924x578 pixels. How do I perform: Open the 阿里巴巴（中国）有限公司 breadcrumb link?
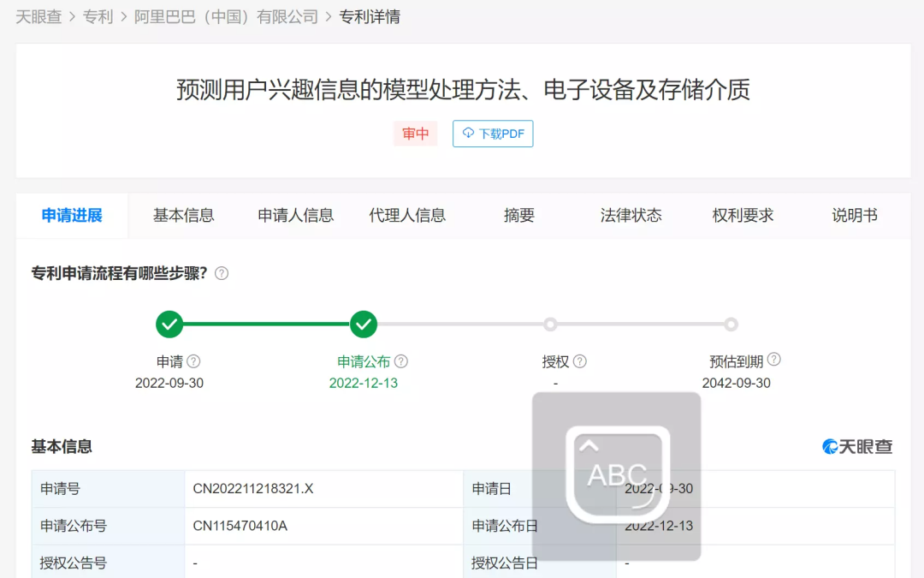[x=221, y=15]
